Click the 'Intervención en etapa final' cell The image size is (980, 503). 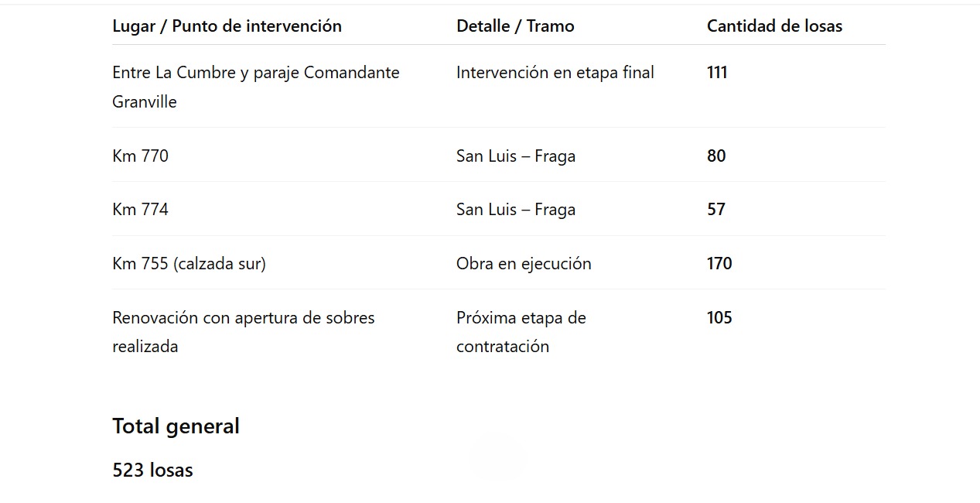555,73
